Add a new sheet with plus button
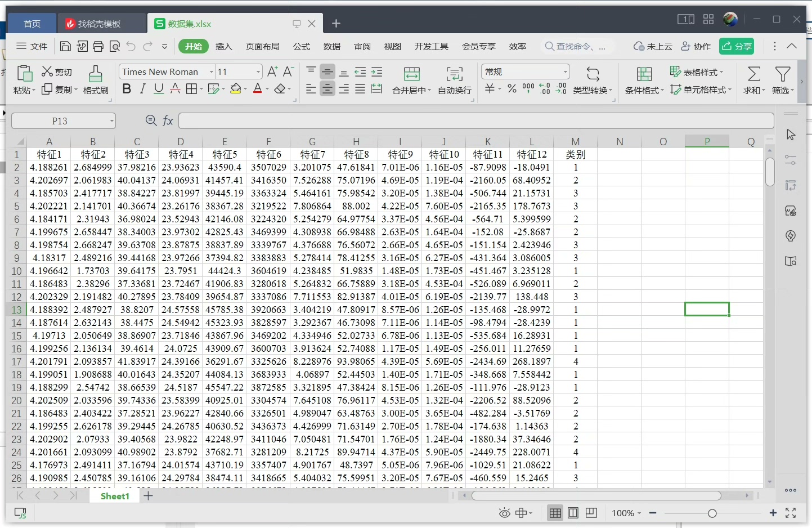This screenshot has height=528, width=812. pos(148,496)
